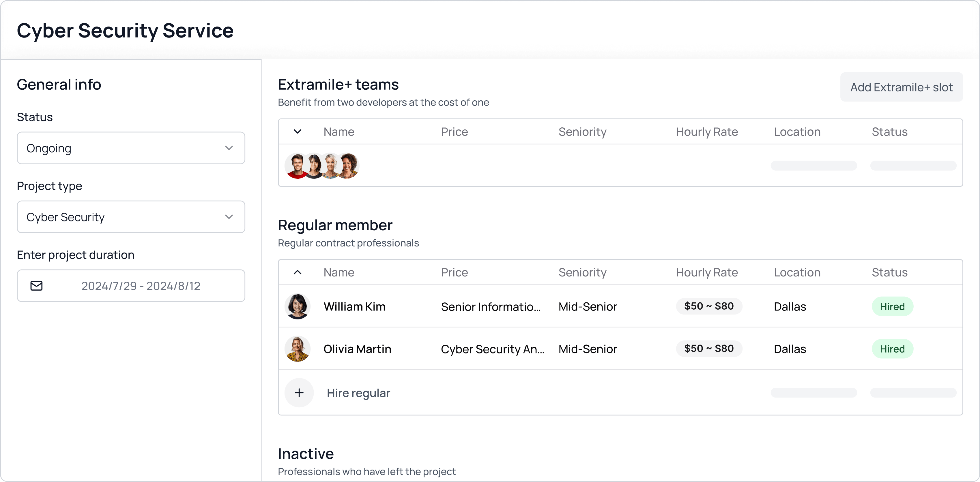Image resolution: width=980 pixels, height=482 pixels.
Task: Click the Hire regular link
Action: pyautogui.click(x=358, y=393)
